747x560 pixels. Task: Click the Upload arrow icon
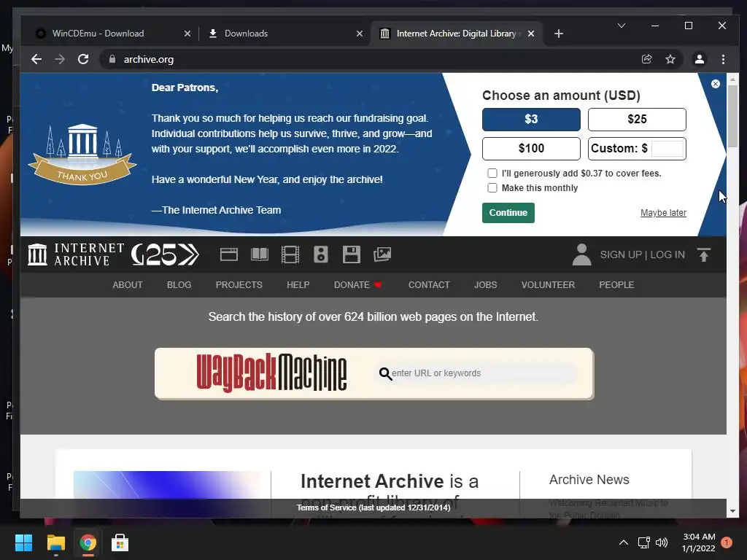click(704, 254)
